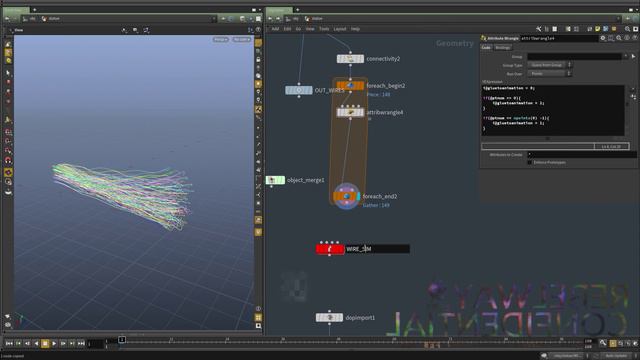Open the View menu in network editor
640x360 pixels.
[x=310, y=29]
